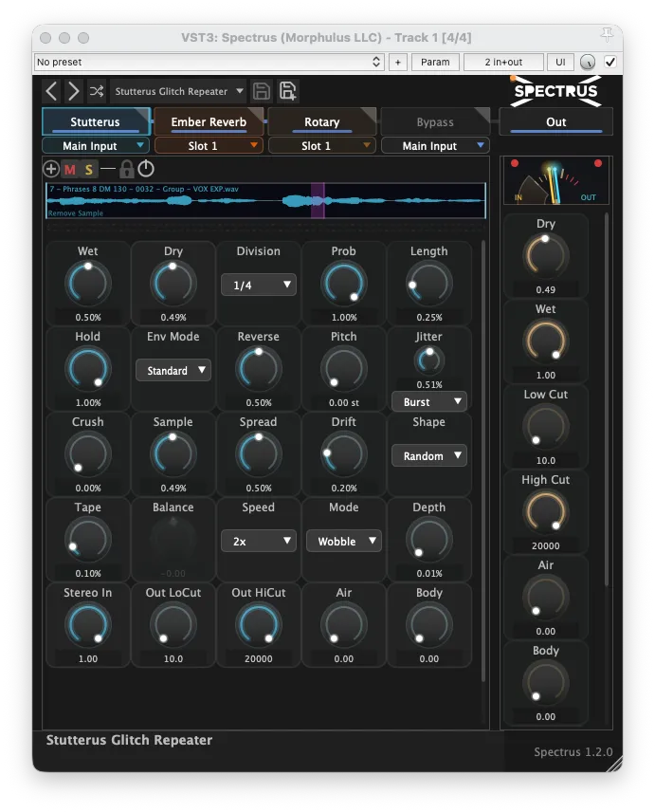Click the IN/OUT level meter display

click(x=556, y=180)
